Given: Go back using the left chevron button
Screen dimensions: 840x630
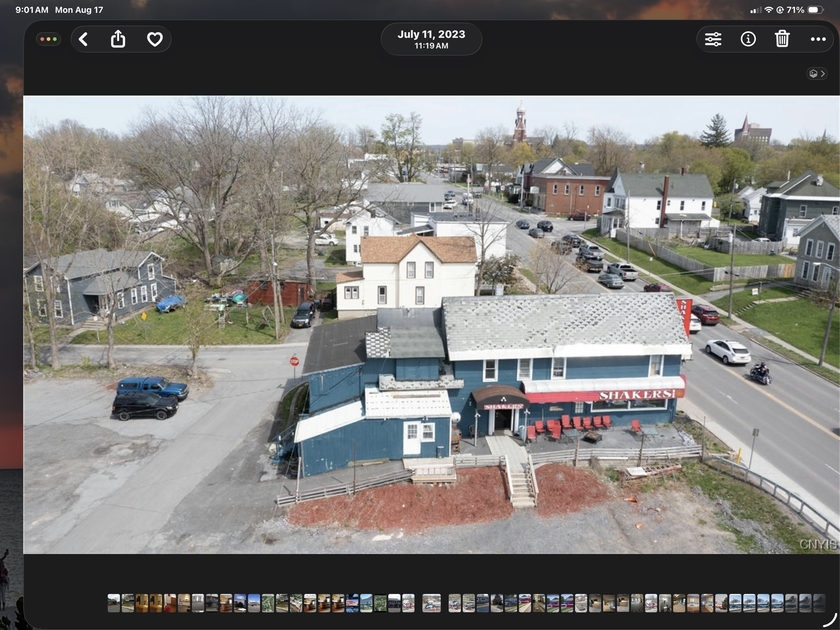Looking at the screenshot, I should (x=84, y=39).
